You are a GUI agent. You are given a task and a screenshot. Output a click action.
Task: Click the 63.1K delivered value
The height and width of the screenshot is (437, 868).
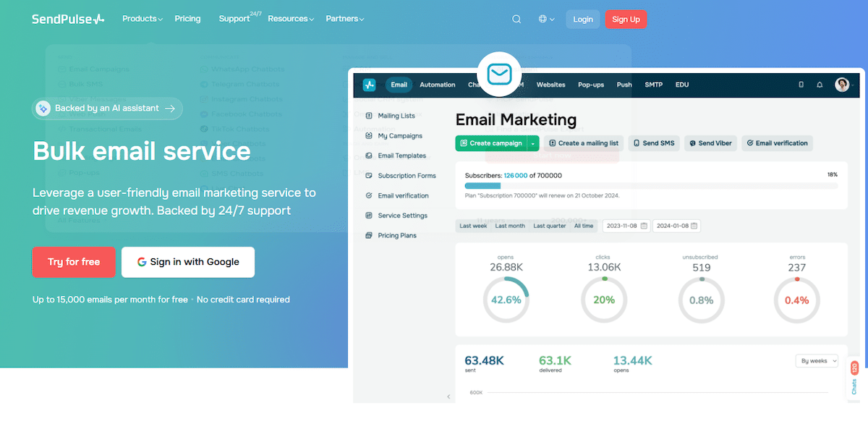[x=556, y=360]
